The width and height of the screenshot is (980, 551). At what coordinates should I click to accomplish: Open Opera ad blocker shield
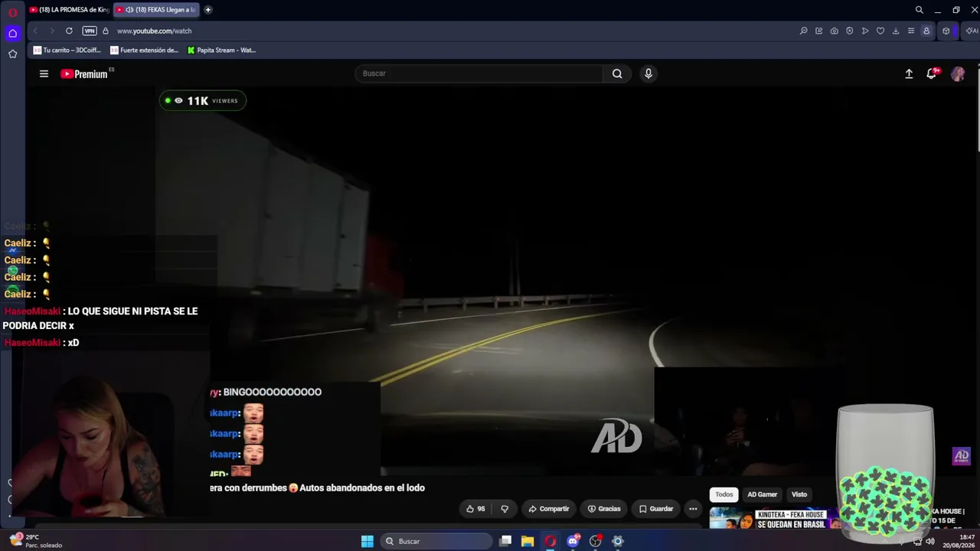point(849,31)
